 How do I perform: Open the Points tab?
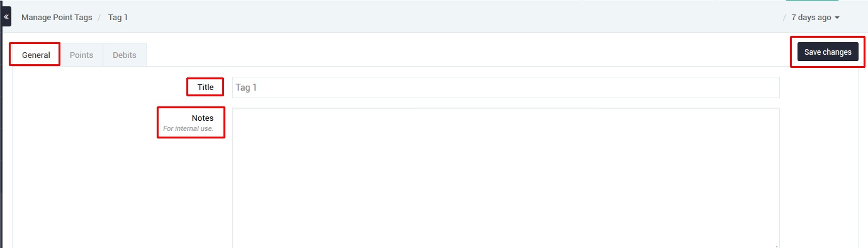tap(81, 55)
